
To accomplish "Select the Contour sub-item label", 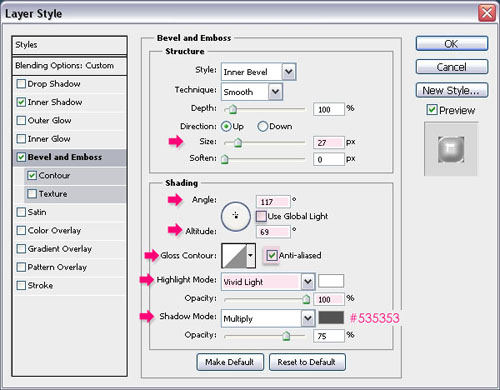I will pyautogui.click(x=54, y=175).
